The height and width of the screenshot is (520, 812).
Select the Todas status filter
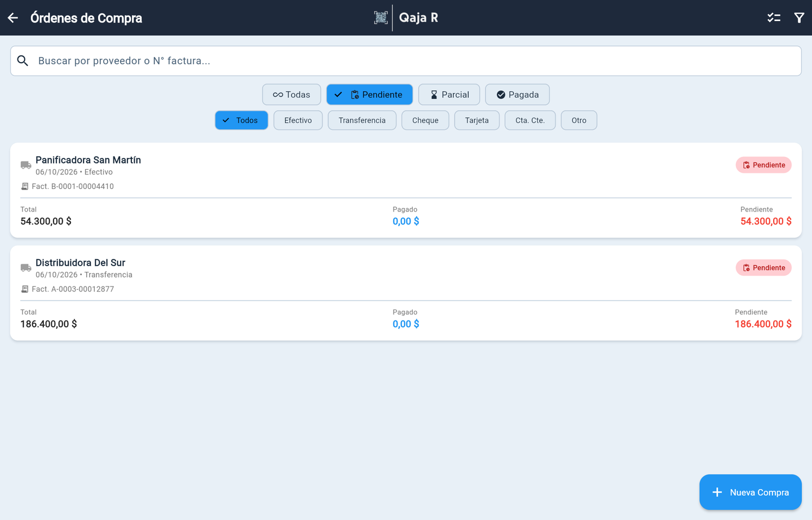tap(292, 95)
